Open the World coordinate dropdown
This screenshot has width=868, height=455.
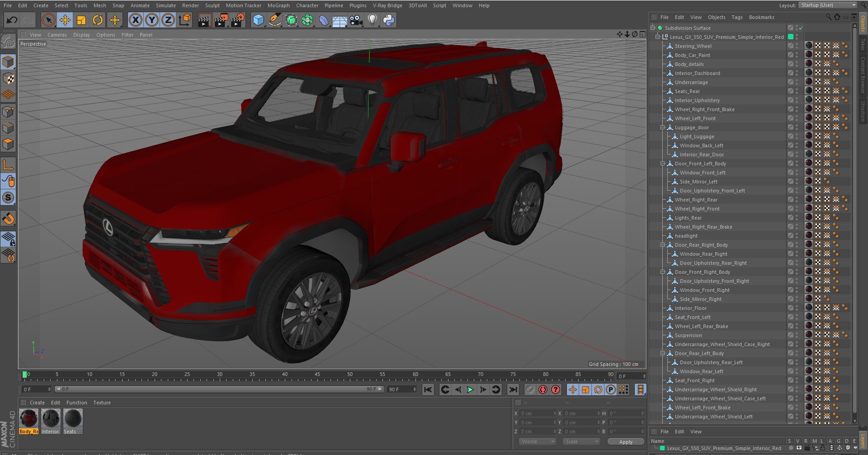(x=537, y=441)
